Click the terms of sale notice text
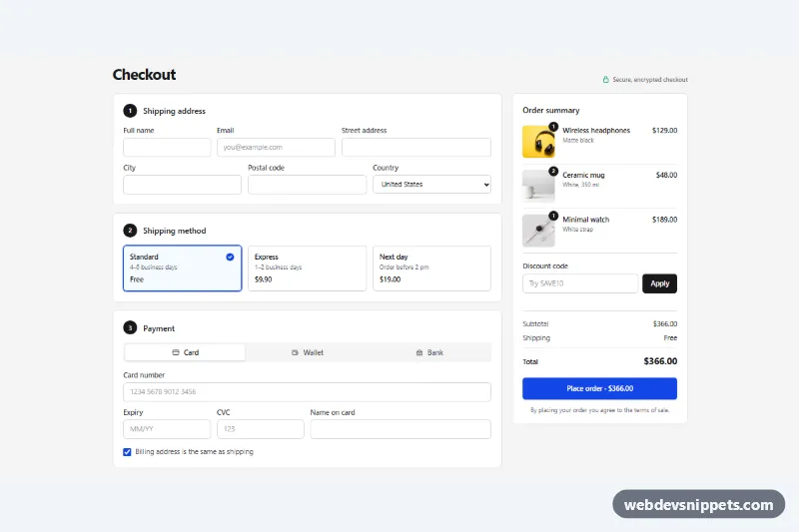Screen dimensions: 799x532 pyautogui.click(x=600, y=410)
